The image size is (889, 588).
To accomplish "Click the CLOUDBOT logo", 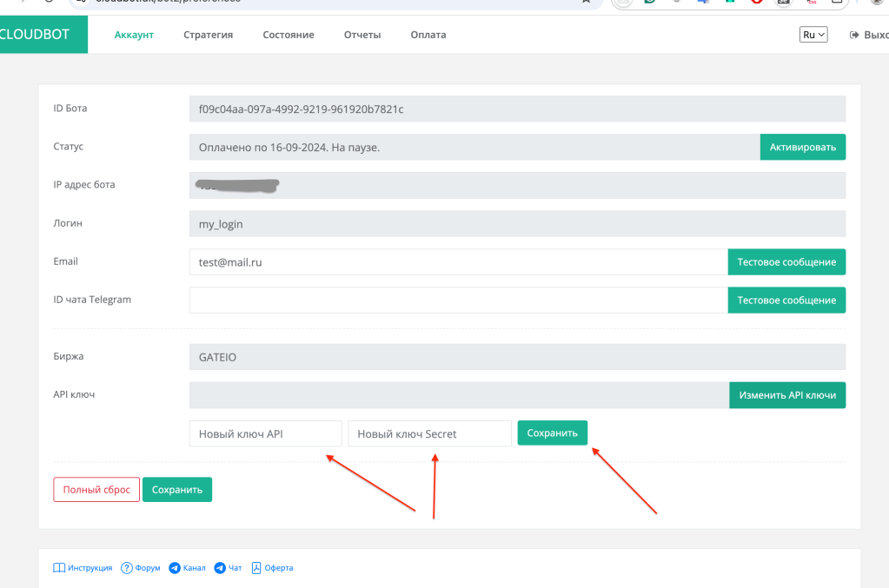I will (35, 35).
